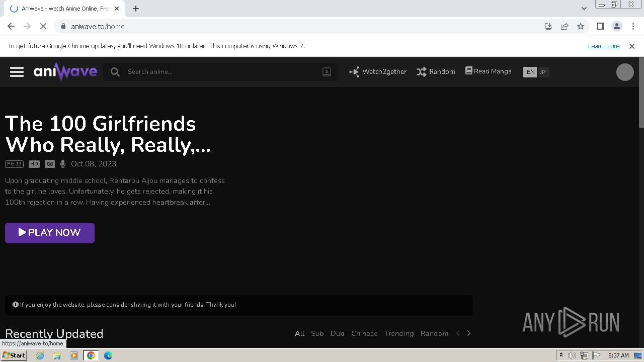Toggle the browser side panel
644x362 pixels.
(600, 26)
